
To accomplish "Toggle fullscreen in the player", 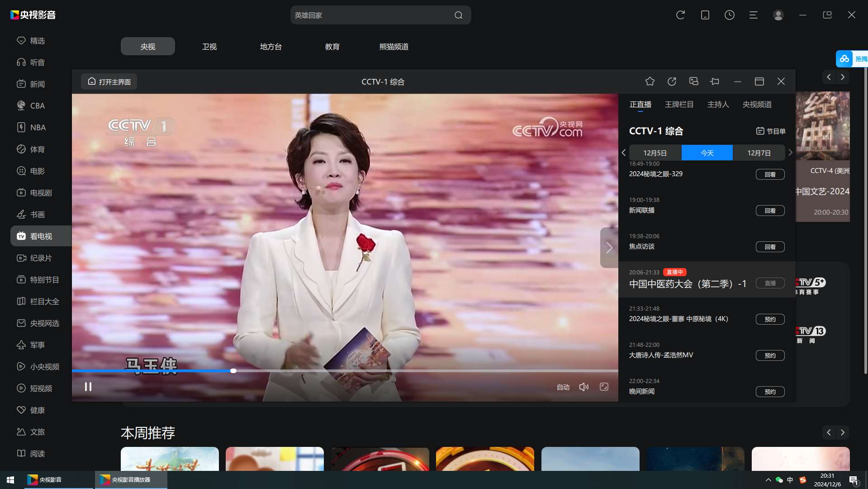I will 604,387.
